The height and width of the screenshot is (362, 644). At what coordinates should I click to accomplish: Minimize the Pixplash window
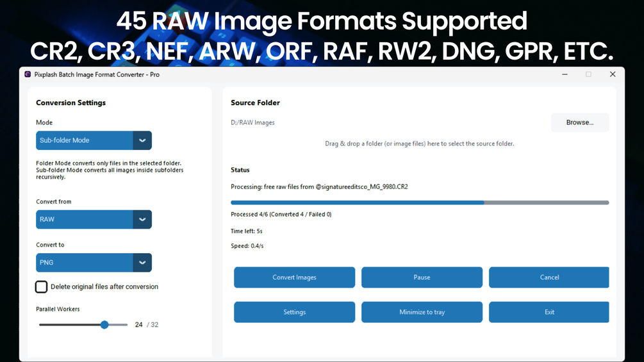(565, 74)
